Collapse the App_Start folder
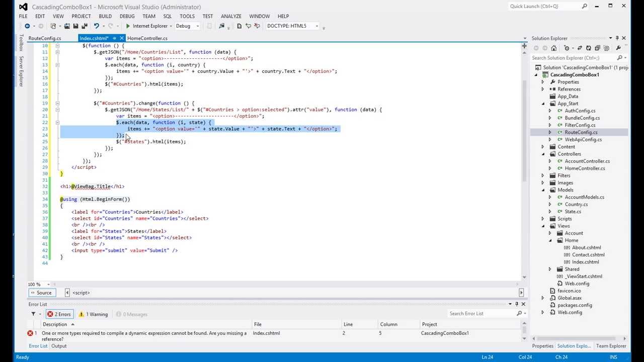 tap(543, 104)
